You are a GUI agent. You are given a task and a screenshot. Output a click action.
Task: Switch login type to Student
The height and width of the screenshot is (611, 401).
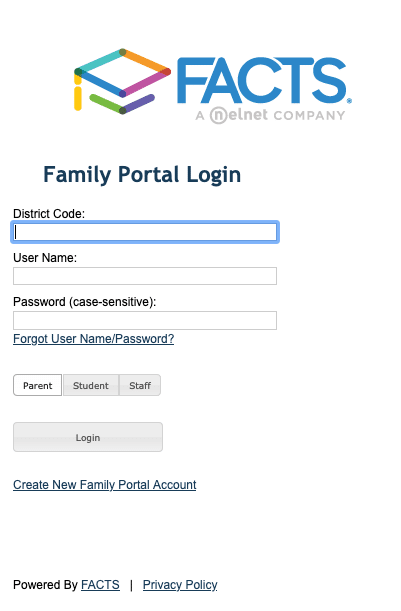click(x=91, y=385)
